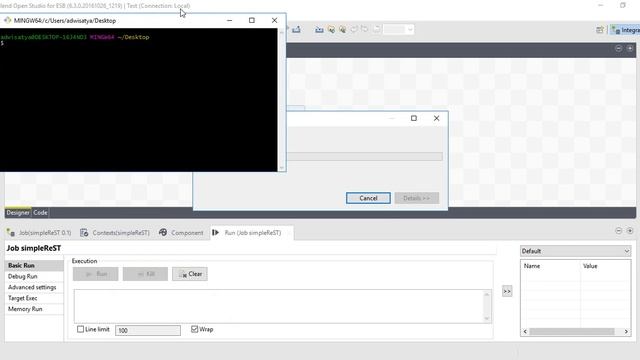Close the MINGW64 terminal window

pyautogui.click(x=274, y=20)
